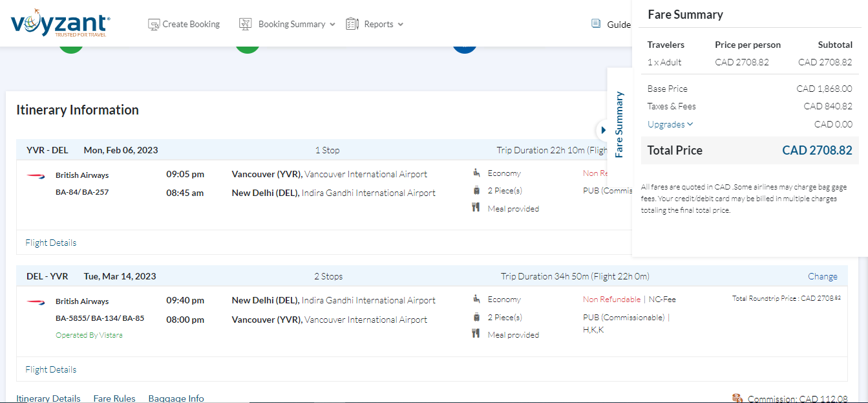Click British Airways logo on YVR-DEL flight
This screenshot has width=868, height=403.
[35, 175]
